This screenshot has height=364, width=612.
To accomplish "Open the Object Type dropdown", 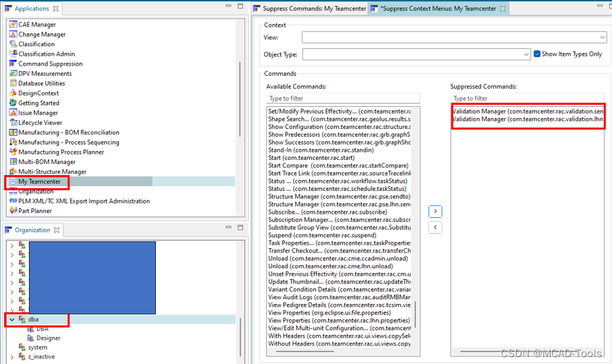I will coord(526,54).
